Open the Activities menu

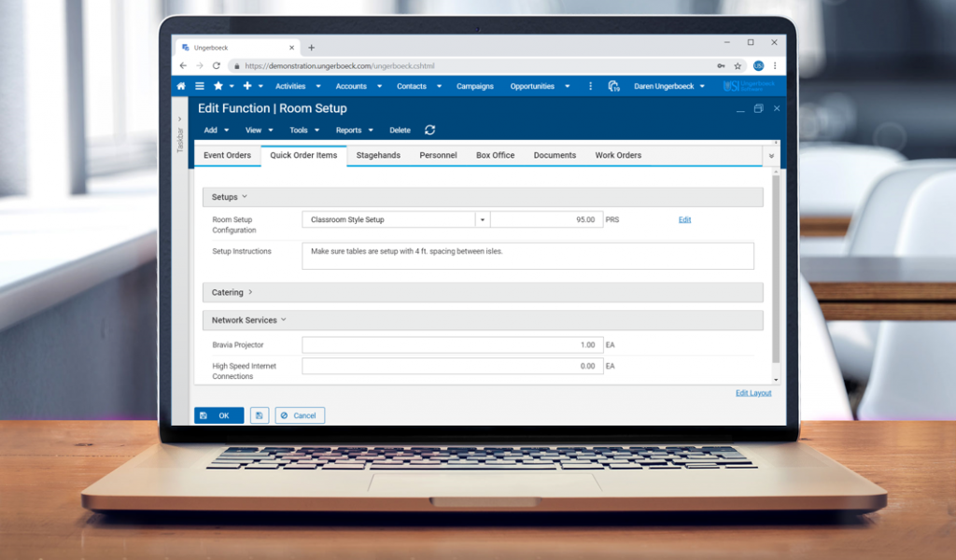pyautogui.click(x=295, y=86)
